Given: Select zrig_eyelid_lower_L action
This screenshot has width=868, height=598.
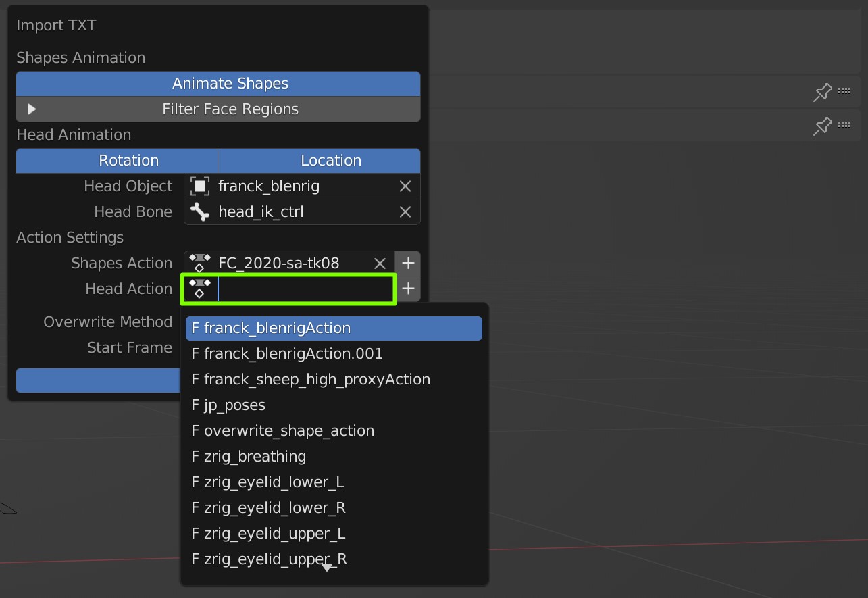Looking at the screenshot, I should pyautogui.click(x=334, y=482).
